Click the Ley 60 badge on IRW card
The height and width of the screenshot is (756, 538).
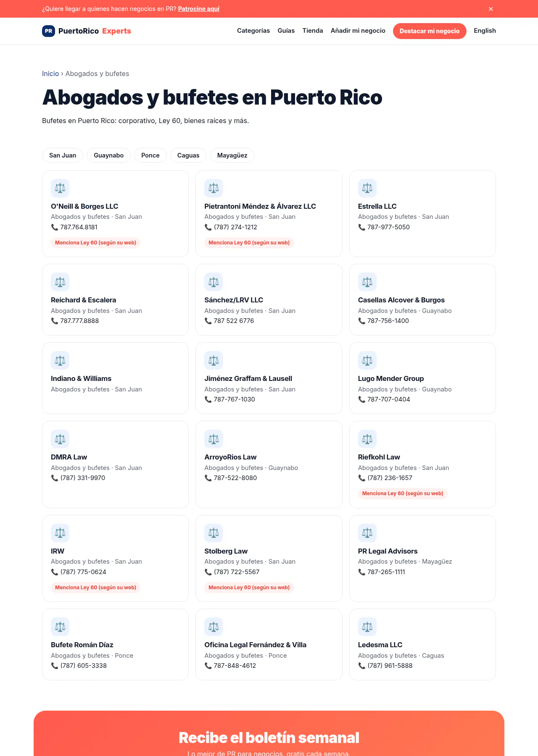coord(95,588)
